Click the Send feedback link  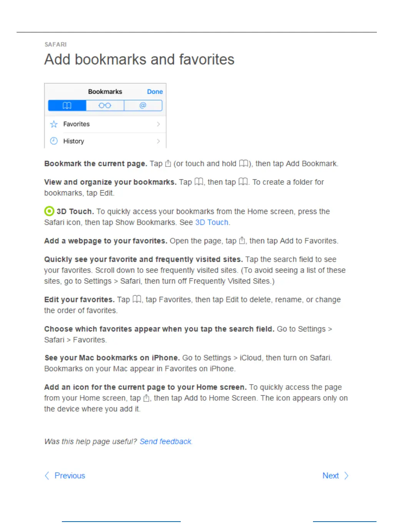click(165, 442)
